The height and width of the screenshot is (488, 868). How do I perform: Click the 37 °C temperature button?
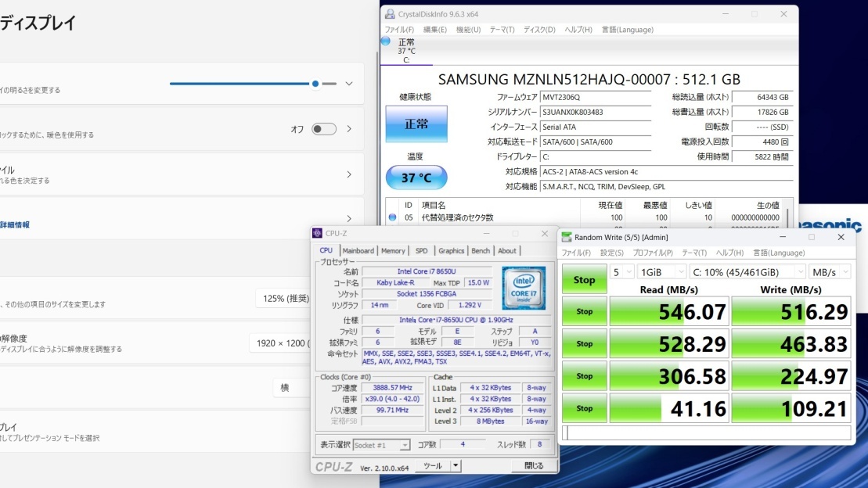point(416,178)
